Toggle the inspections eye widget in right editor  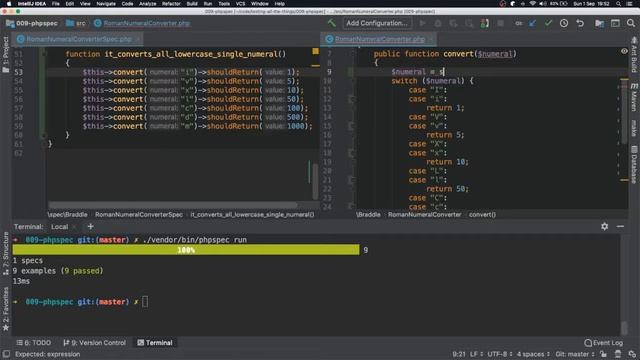(624, 51)
